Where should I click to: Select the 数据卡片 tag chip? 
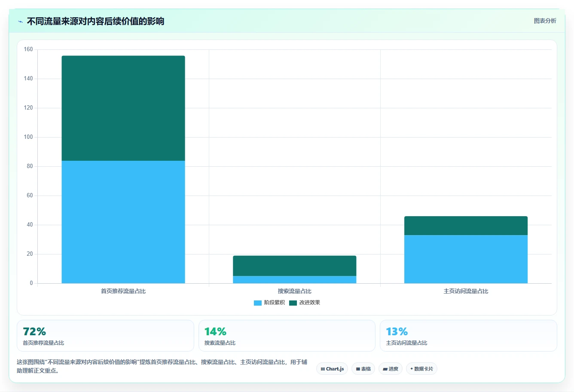tap(421, 369)
